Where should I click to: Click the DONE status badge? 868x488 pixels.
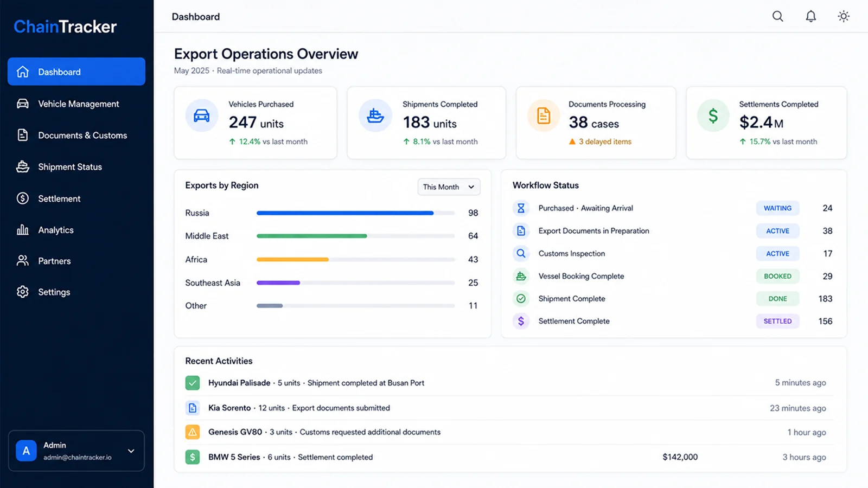point(777,299)
